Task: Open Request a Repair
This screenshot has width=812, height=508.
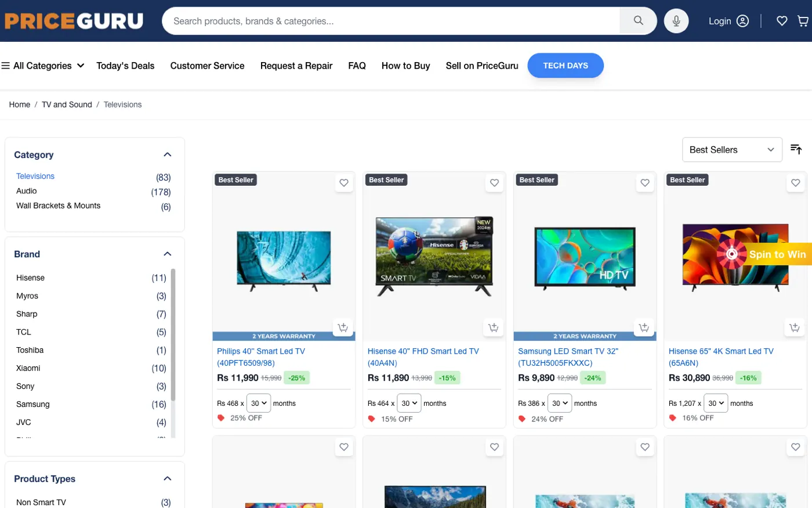Action: [296, 66]
